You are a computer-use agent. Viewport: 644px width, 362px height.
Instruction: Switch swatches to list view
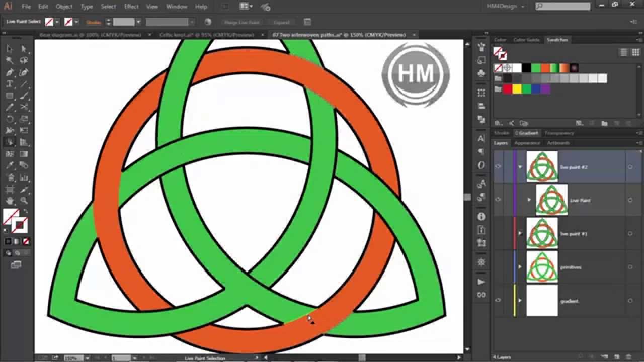[623, 52]
